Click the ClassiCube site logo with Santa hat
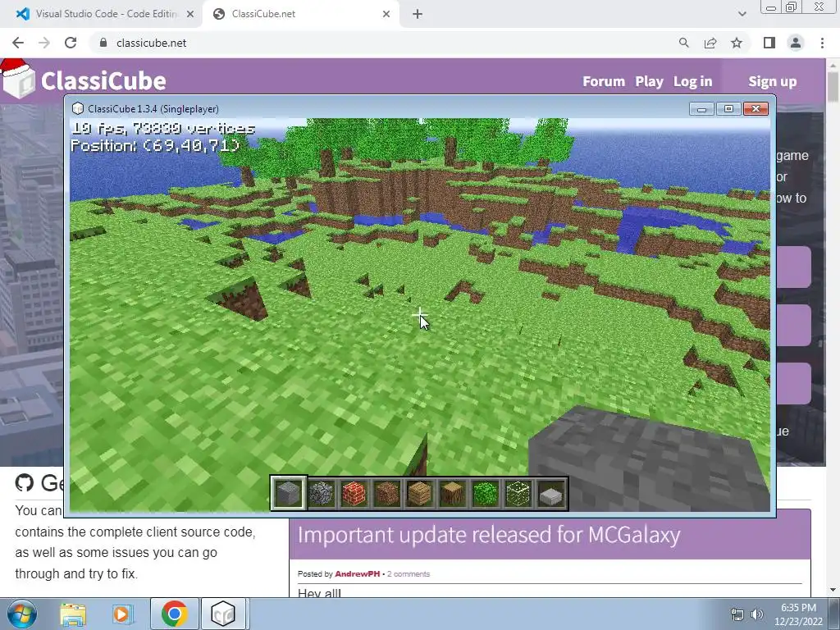Image resolution: width=840 pixels, height=630 pixels. tap(18, 80)
